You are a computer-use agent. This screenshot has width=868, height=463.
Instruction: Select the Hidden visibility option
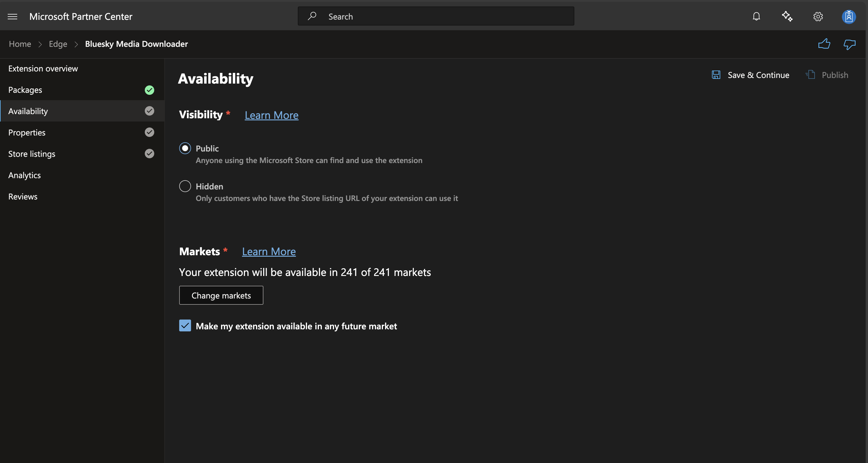point(185,186)
